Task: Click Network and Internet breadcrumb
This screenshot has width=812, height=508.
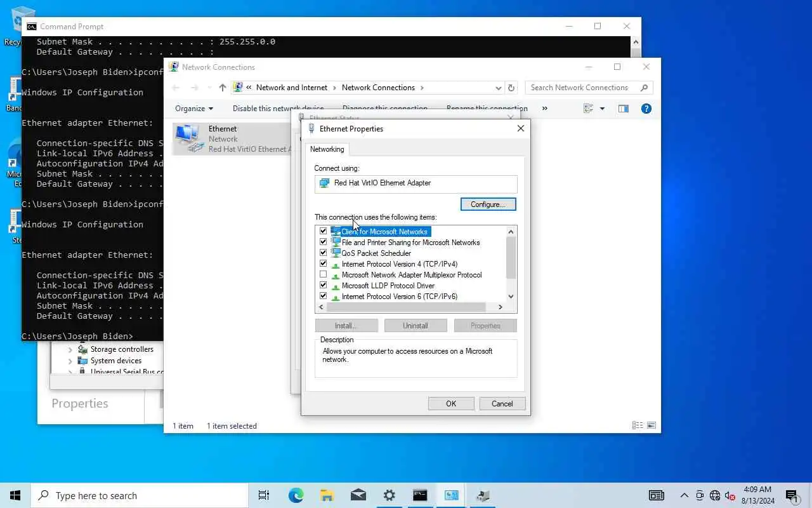Action: (292, 88)
